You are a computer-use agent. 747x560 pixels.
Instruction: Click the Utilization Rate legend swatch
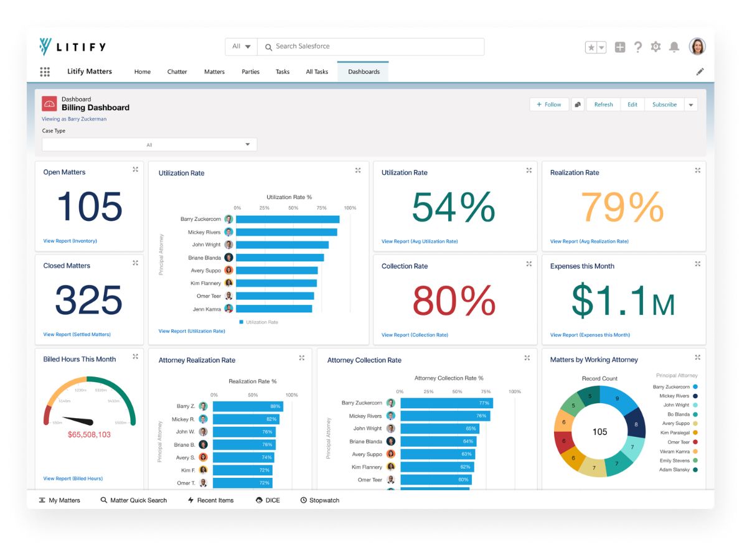(x=242, y=322)
